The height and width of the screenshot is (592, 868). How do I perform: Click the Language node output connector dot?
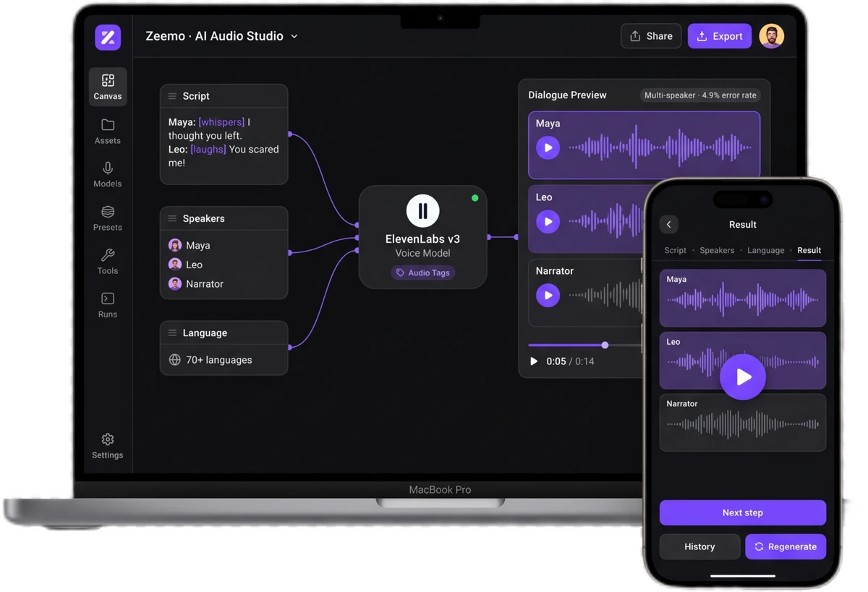click(290, 347)
